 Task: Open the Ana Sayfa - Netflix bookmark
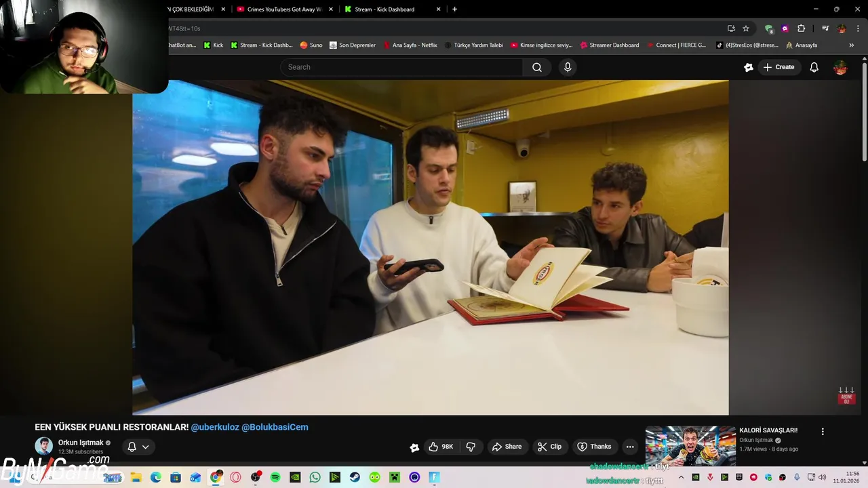(410, 45)
